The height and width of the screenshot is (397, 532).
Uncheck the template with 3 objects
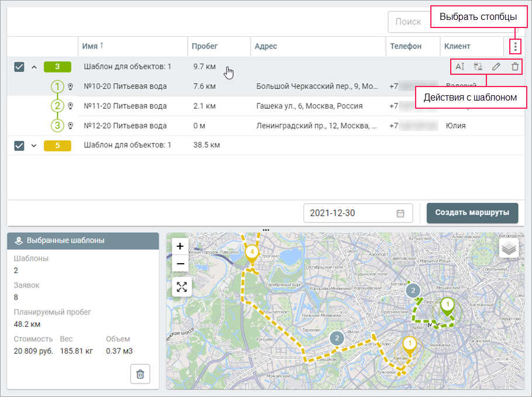point(19,67)
